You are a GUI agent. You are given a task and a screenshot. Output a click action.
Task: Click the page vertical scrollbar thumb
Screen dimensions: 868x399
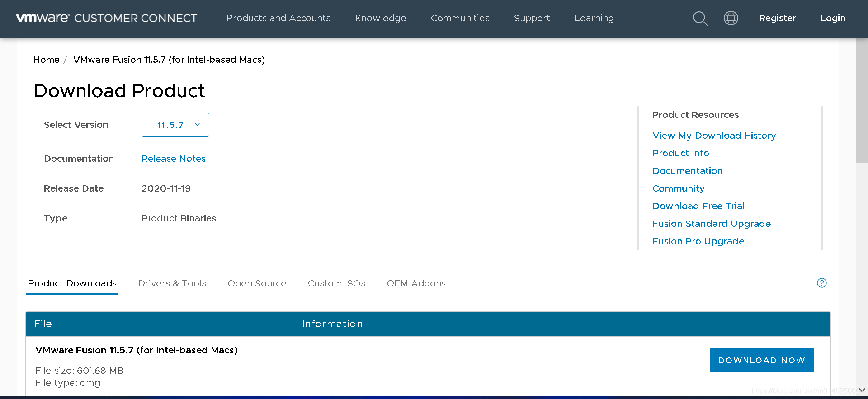pyautogui.click(x=862, y=100)
